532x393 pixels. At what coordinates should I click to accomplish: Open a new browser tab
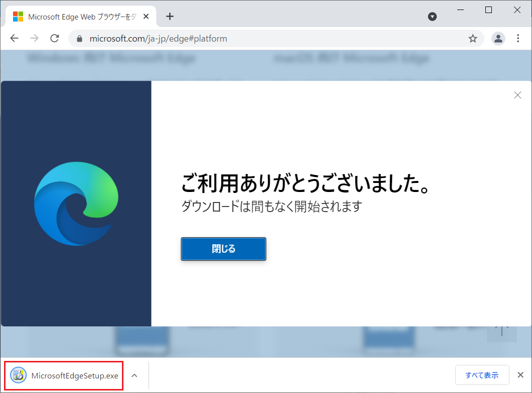pyautogui.click(x=170, y=16)
